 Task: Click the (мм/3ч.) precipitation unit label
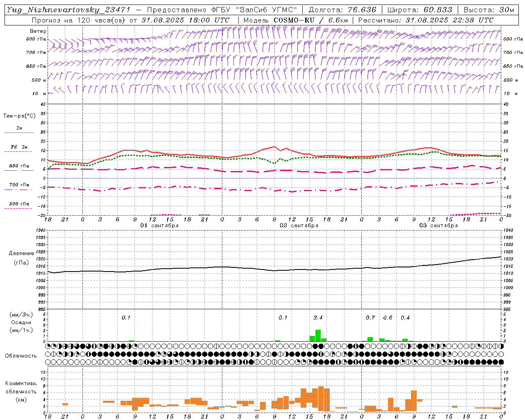point(21,315)
